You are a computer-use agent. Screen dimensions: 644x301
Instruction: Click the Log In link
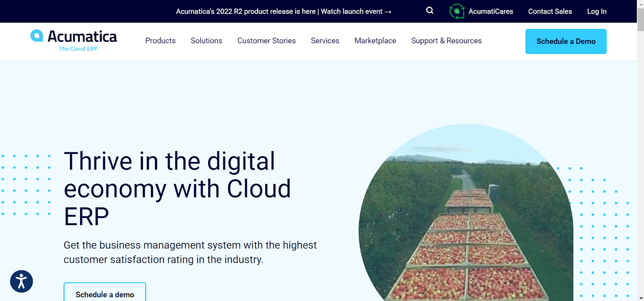[x=597, y=11]
